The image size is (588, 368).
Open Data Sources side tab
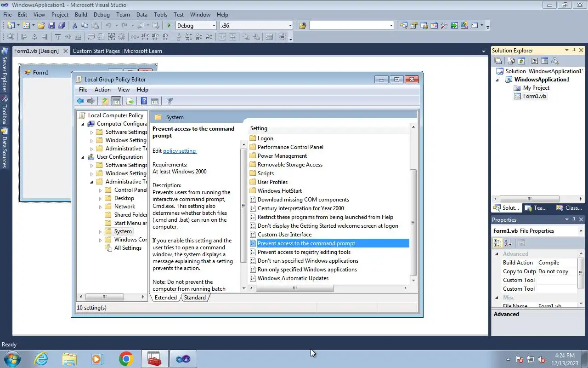[5, 148]
